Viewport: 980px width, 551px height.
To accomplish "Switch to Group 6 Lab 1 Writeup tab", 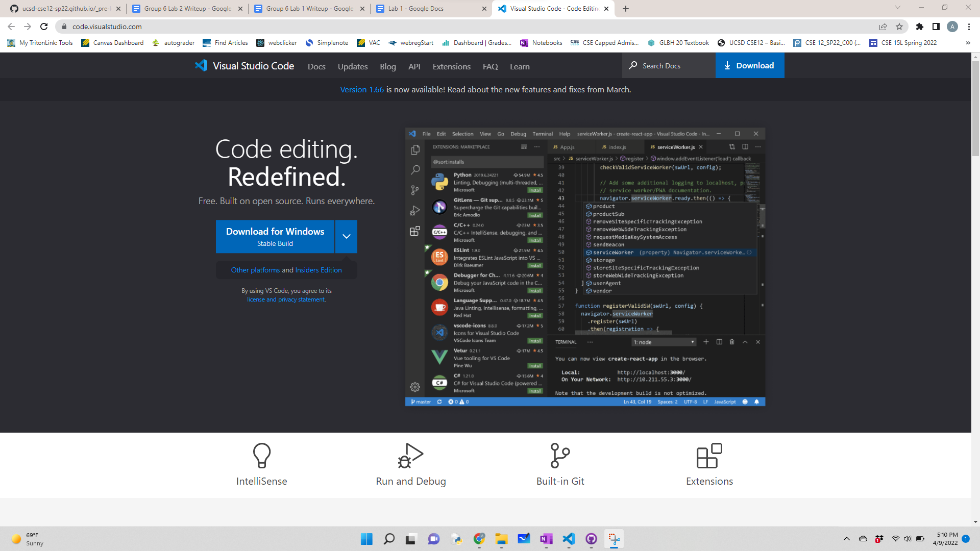I will pos(309,9).
